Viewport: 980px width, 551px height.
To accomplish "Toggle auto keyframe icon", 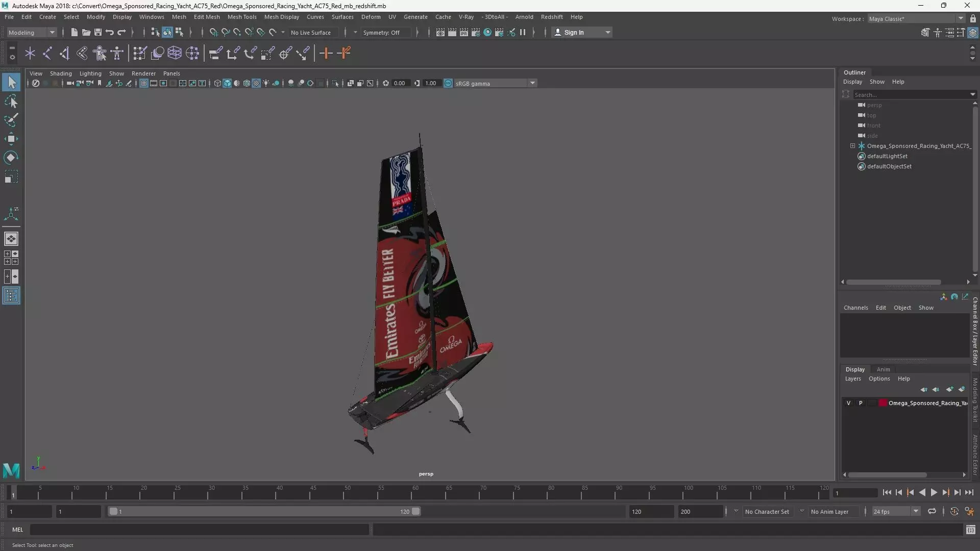I will tap(954, 511).
